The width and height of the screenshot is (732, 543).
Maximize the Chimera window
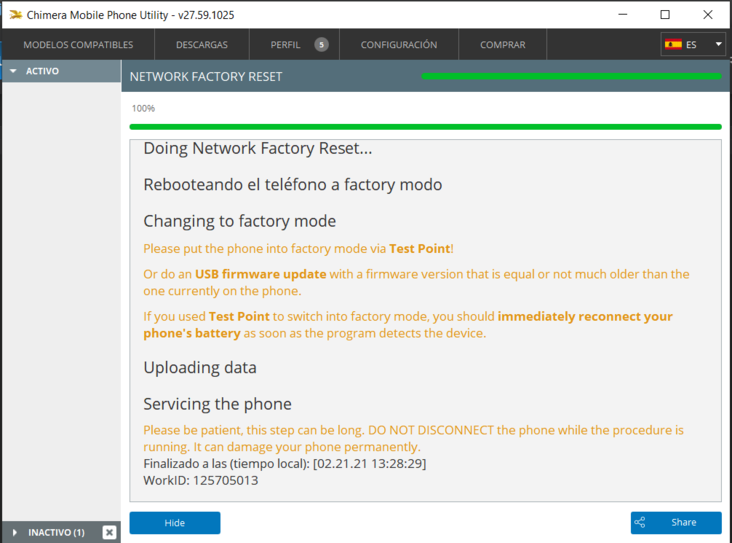click(665, 14)
